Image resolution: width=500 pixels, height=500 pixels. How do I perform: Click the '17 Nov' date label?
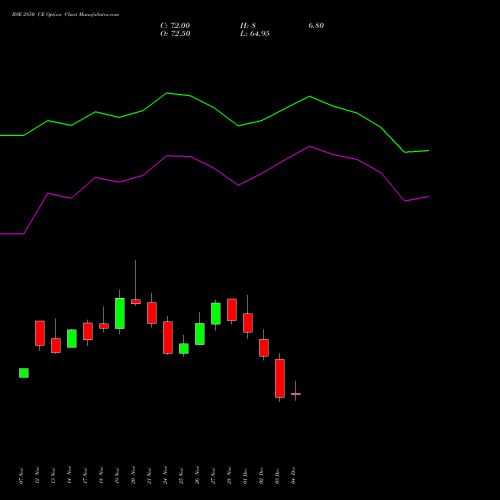[x=86, y=476]
